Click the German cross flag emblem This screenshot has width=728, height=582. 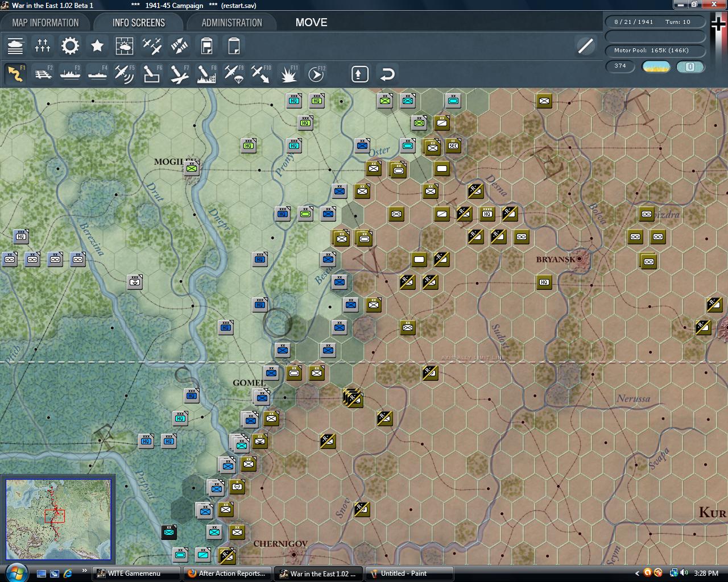(719, 24)
